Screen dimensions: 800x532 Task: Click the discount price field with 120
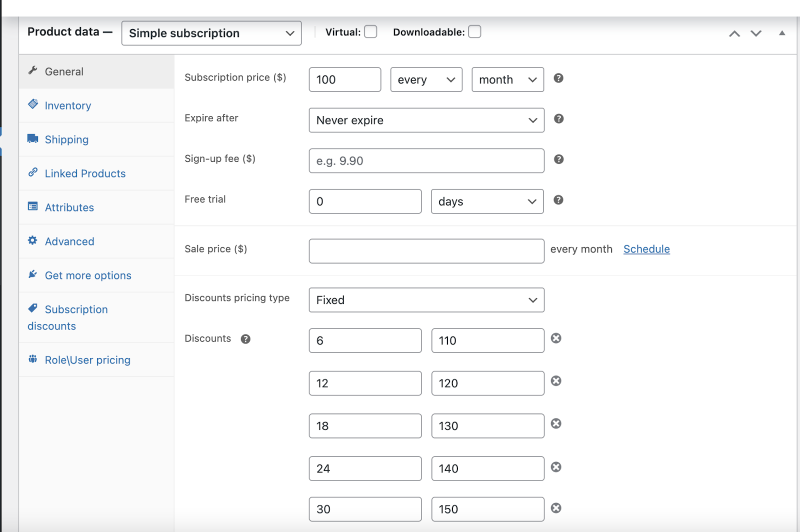[x=488, y=383]
